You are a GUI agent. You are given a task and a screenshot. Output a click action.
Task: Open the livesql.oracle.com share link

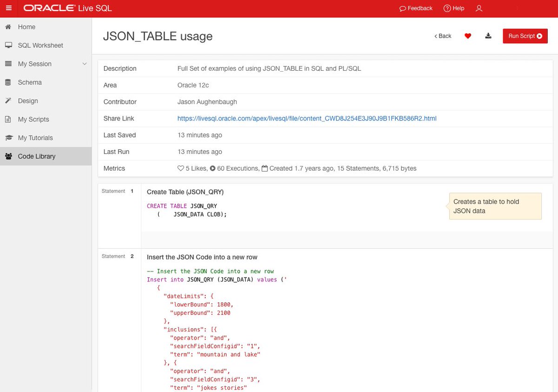tap(307, 119)
